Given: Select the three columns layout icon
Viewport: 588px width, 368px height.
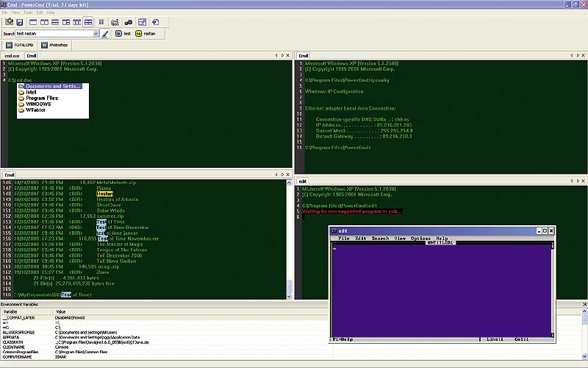Looking at the screenshot, I should point(77,23).
